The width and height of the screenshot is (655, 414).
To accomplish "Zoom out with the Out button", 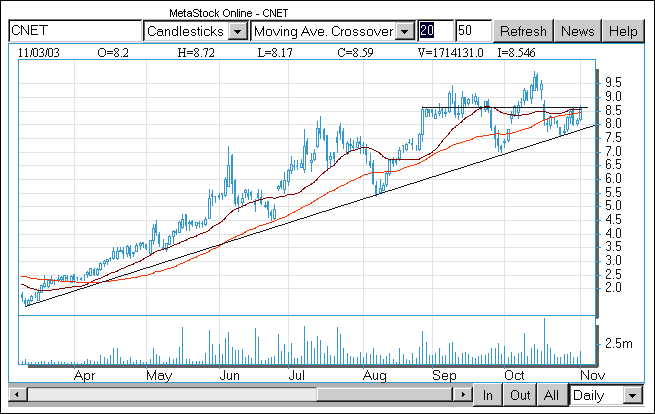I will coord(520,395).
